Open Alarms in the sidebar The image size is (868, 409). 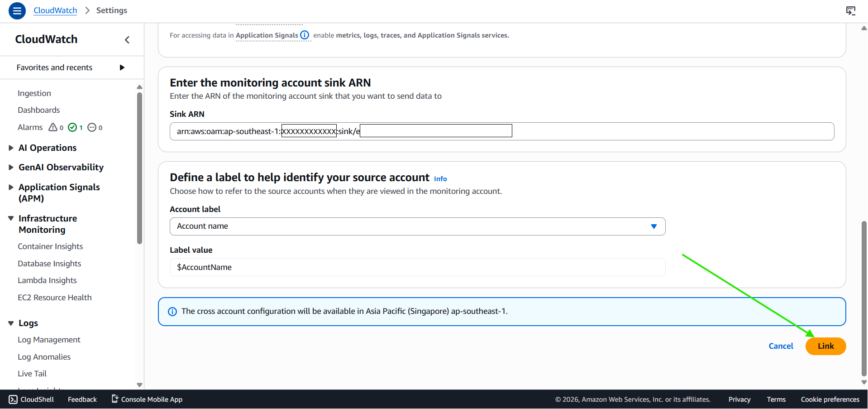[x=30, y=127]
